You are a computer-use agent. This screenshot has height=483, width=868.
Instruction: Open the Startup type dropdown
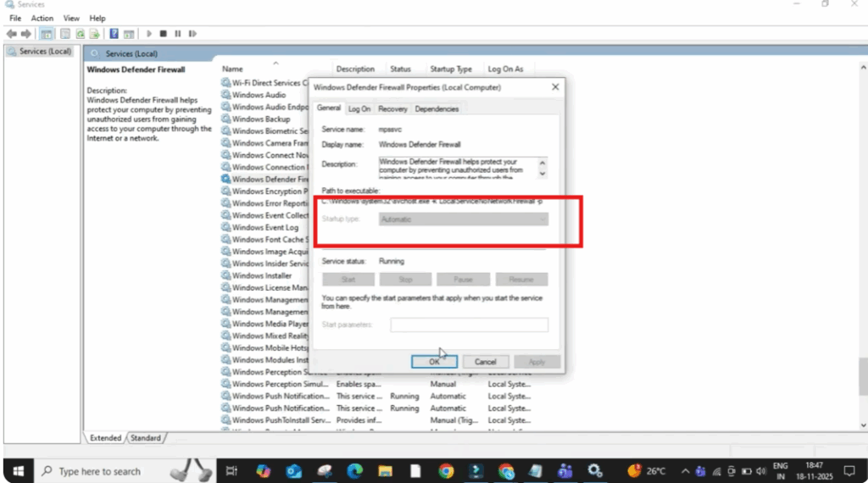[x=464, y=219]
